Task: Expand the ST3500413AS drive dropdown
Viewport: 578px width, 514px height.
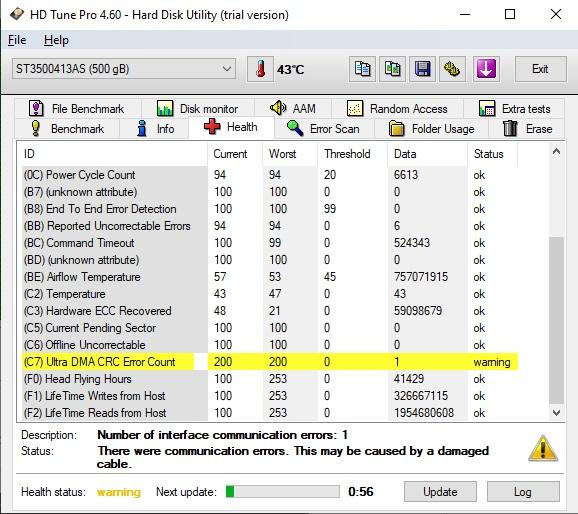Action: (x=124, y=69)
